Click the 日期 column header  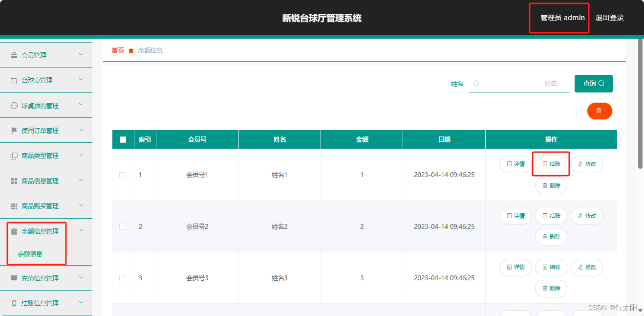point(444,139)
